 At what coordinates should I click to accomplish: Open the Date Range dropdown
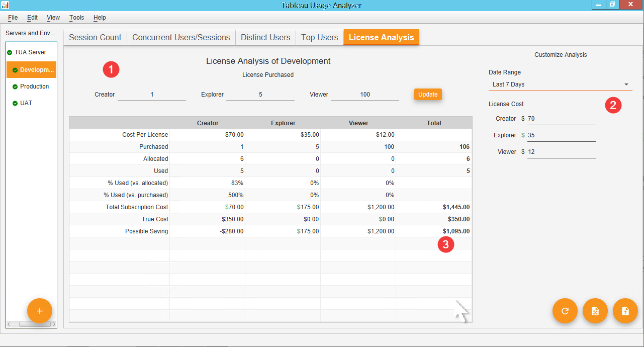560,84
